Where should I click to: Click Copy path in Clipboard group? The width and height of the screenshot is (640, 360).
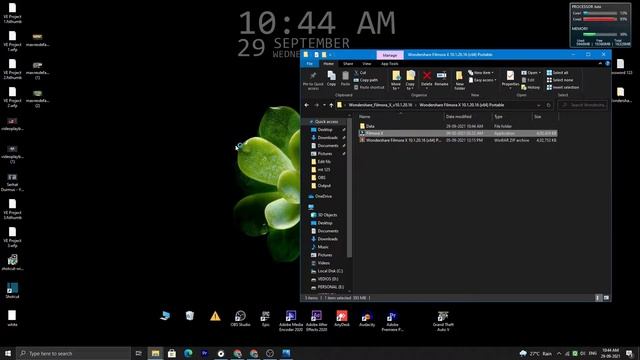tap(366, 80)
